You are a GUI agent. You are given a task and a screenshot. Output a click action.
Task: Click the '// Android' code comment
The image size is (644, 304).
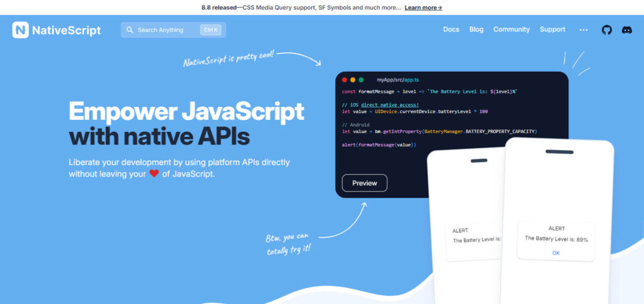(356, 125)
